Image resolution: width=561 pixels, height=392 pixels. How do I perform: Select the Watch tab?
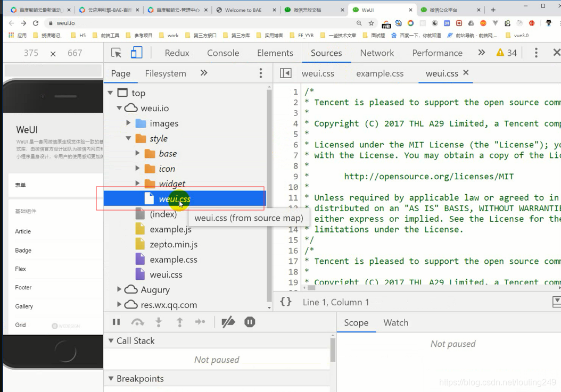[395, 323]
